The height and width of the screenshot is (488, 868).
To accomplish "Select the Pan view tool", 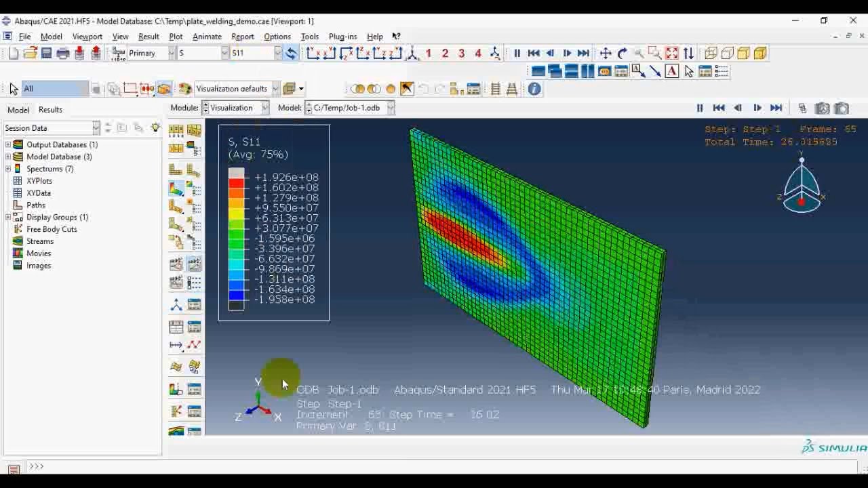I will tap(606, 53).
